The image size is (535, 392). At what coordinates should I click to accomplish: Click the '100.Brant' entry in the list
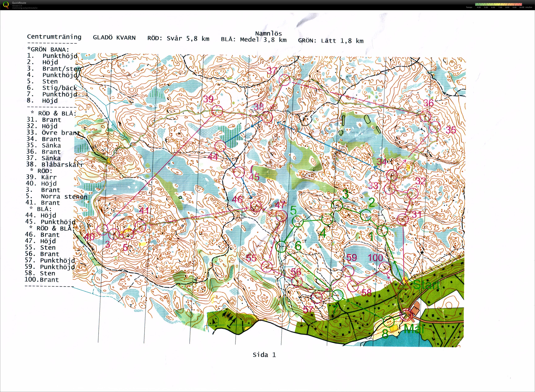[x=42, y=280]
